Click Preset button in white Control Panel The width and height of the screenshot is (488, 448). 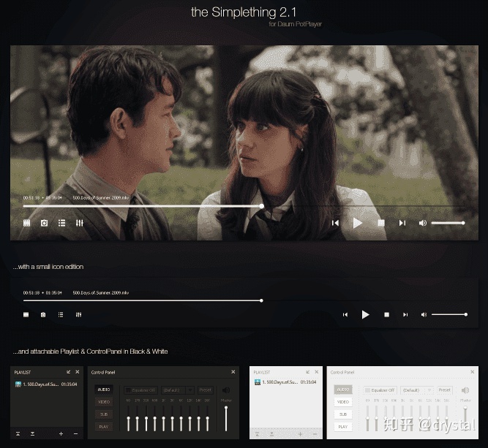point(444,390)
